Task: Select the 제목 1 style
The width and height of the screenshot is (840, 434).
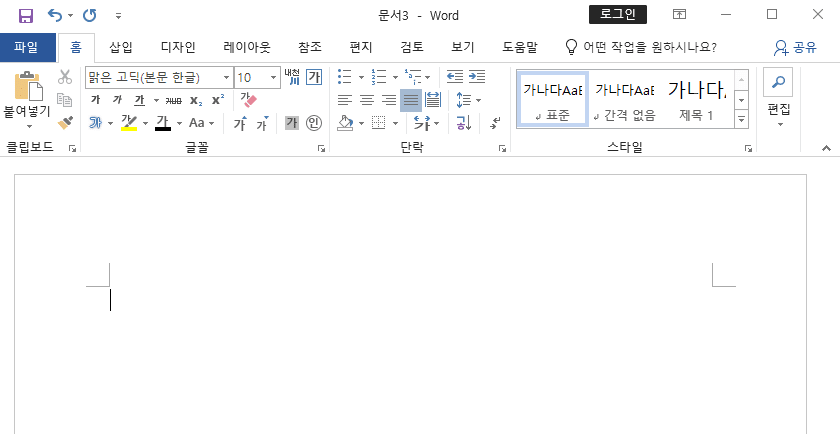Action: [x=696, y=100]
